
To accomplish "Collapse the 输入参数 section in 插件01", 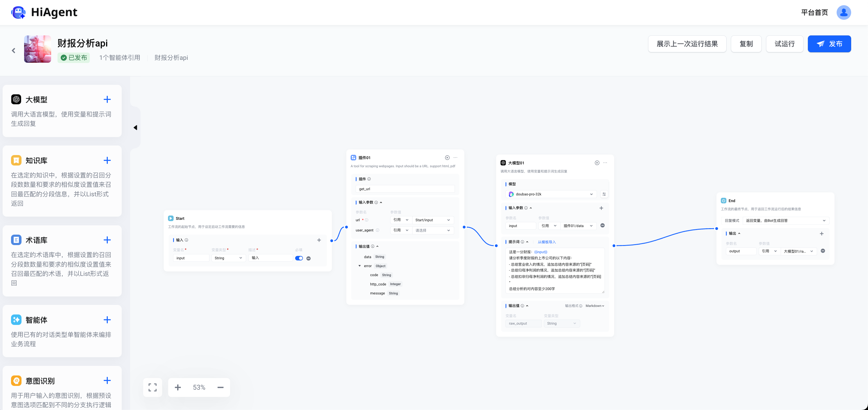I will (x=381, y=202).
